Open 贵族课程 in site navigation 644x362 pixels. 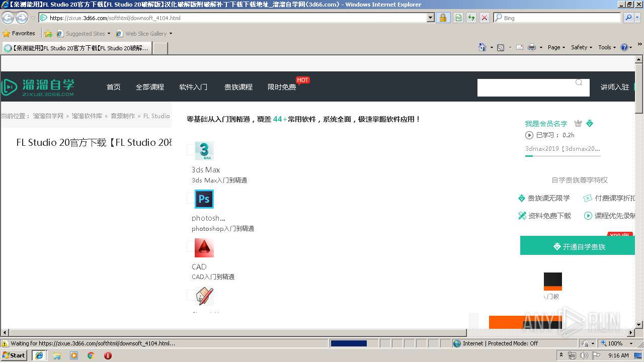pos(238,87)
